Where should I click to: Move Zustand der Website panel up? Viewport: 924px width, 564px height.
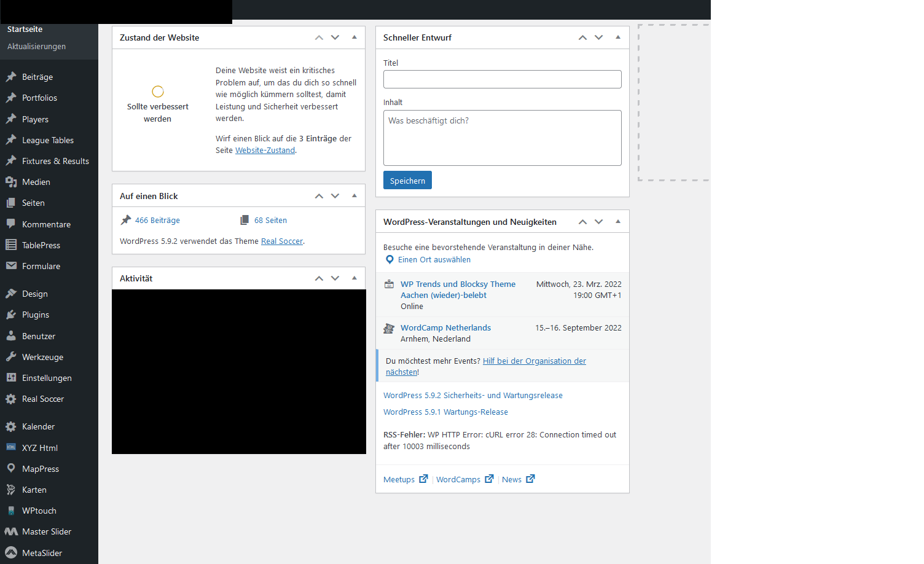tap(319, 37)
